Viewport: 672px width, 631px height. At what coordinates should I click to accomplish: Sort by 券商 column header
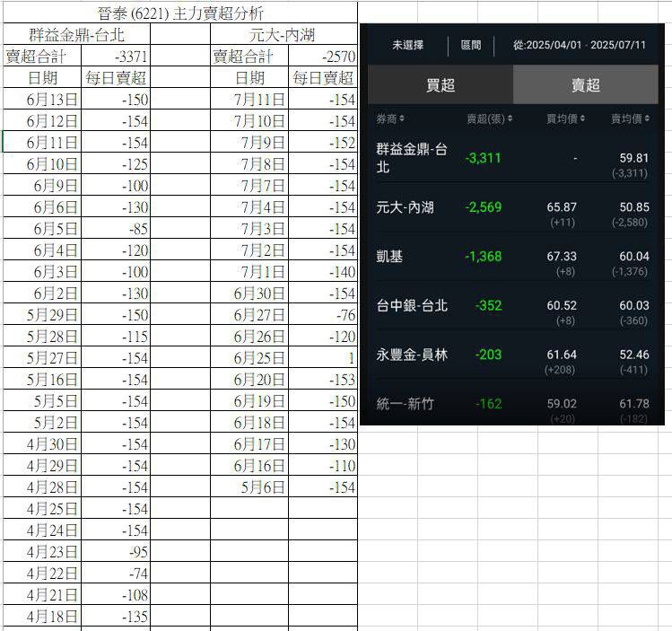(390, 118)
